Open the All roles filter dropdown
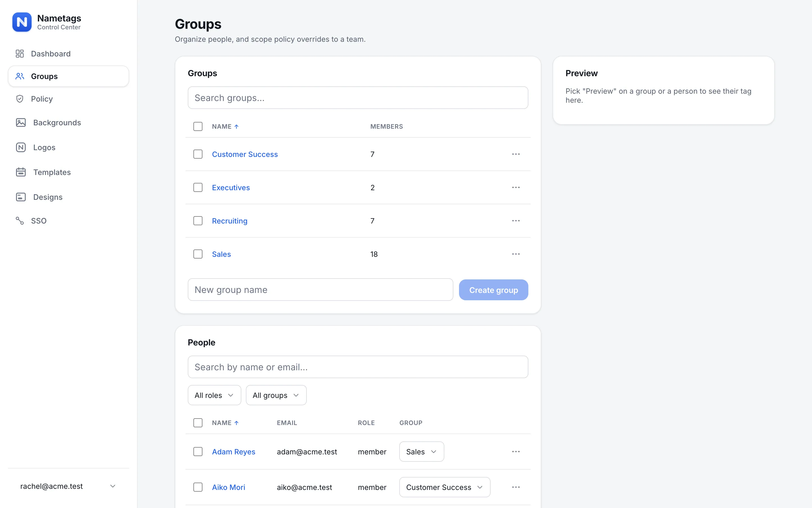Viewport: 812px width, 508px height. (x=214, y=395)
